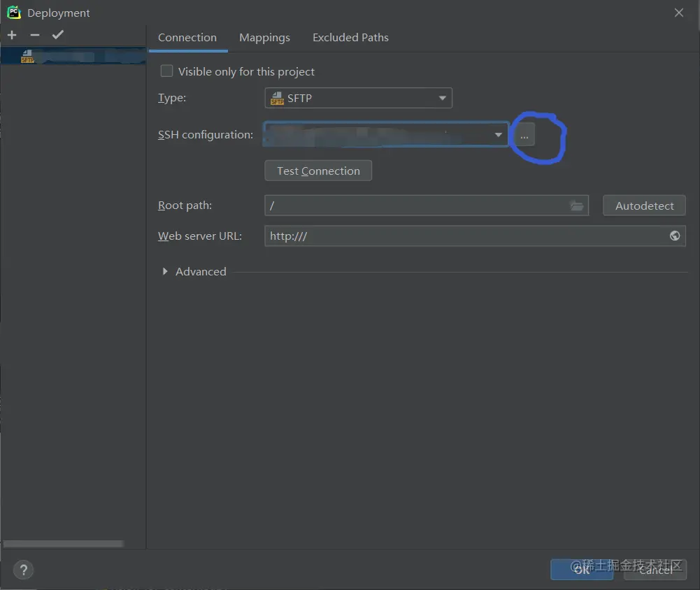The image size is (700, 590).
Task: Open the Type dropdown showing SFTP
Action: tap(359, 98)
